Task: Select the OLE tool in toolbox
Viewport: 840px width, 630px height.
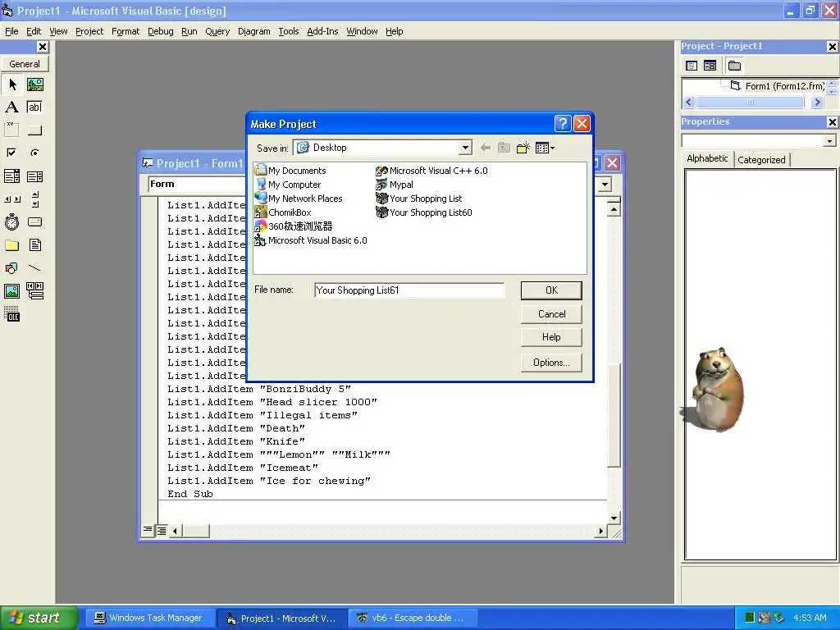Action: (11, 314)
